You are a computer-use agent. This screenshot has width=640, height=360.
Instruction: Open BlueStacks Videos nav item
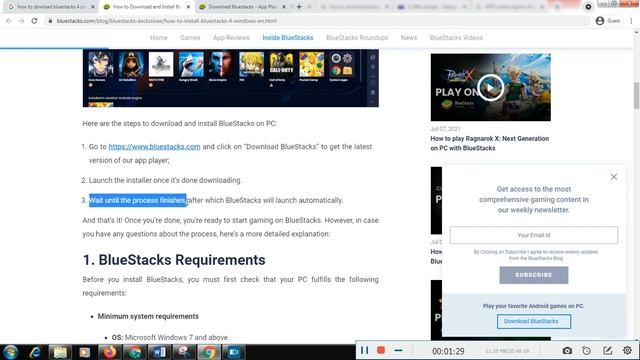tap(456, 38)
